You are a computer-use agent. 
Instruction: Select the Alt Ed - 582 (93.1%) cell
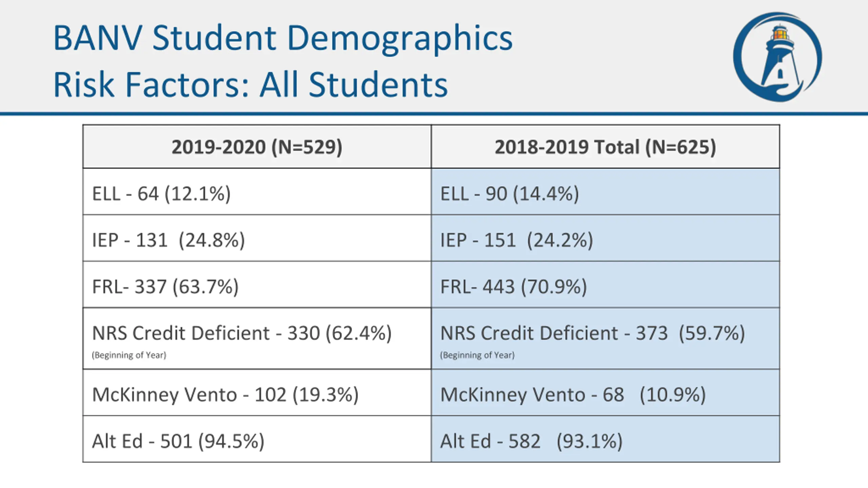click(x=531, y=441)
